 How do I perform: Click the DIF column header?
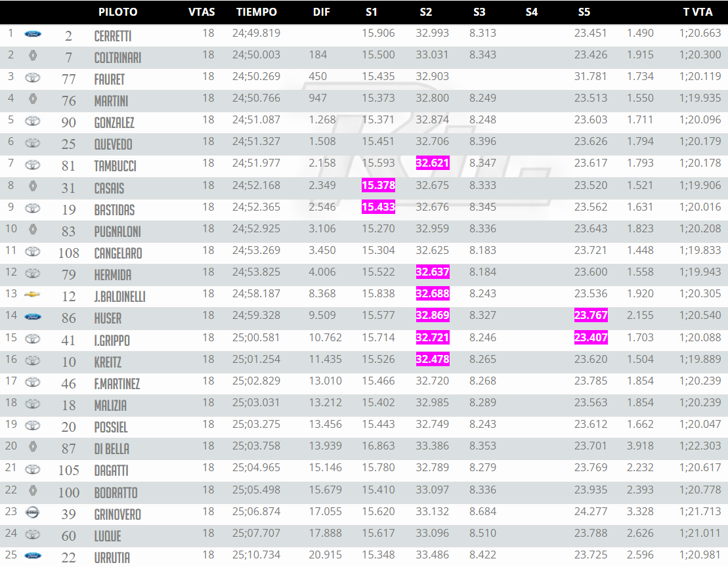(x=322, y=12)
